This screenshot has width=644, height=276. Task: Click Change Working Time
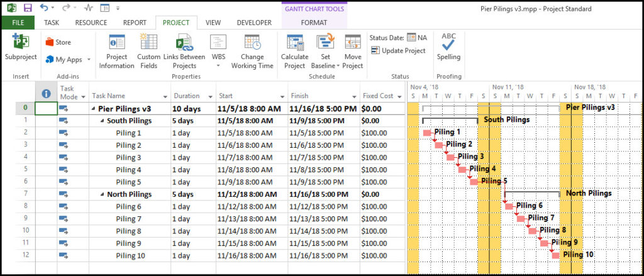pyautogui.click(x=252, y=52)
